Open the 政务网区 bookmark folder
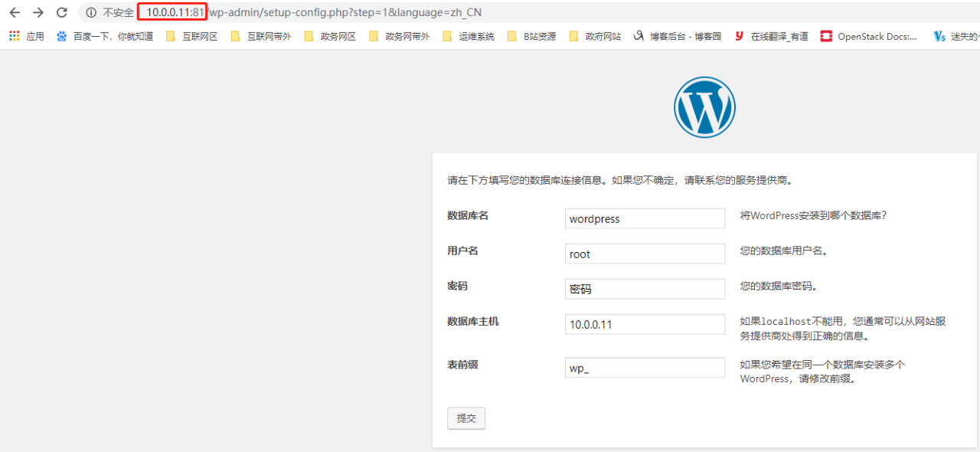This screenshot has width=980, height=452. point(330,36)
